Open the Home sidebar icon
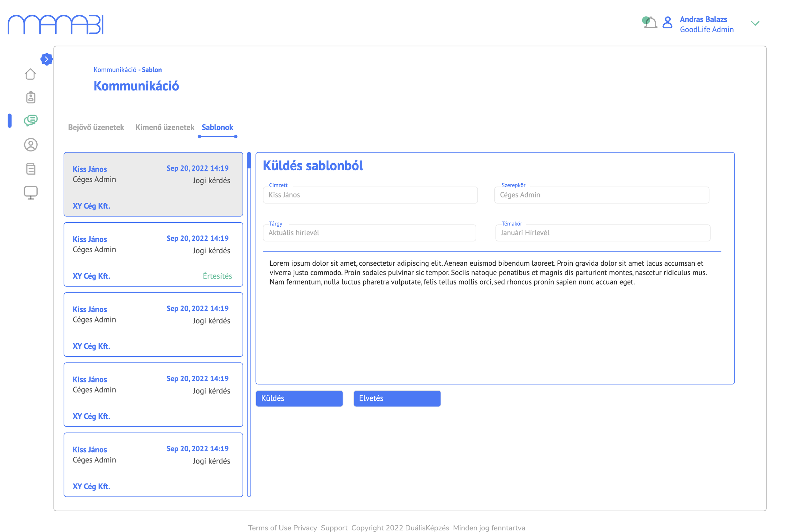798x532 pixels. [x=30, y=74]
